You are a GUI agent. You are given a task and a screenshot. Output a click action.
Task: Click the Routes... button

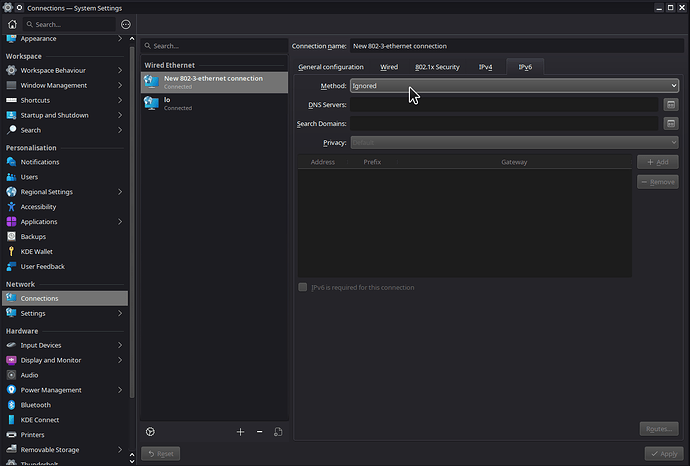[x=659, y=429]
